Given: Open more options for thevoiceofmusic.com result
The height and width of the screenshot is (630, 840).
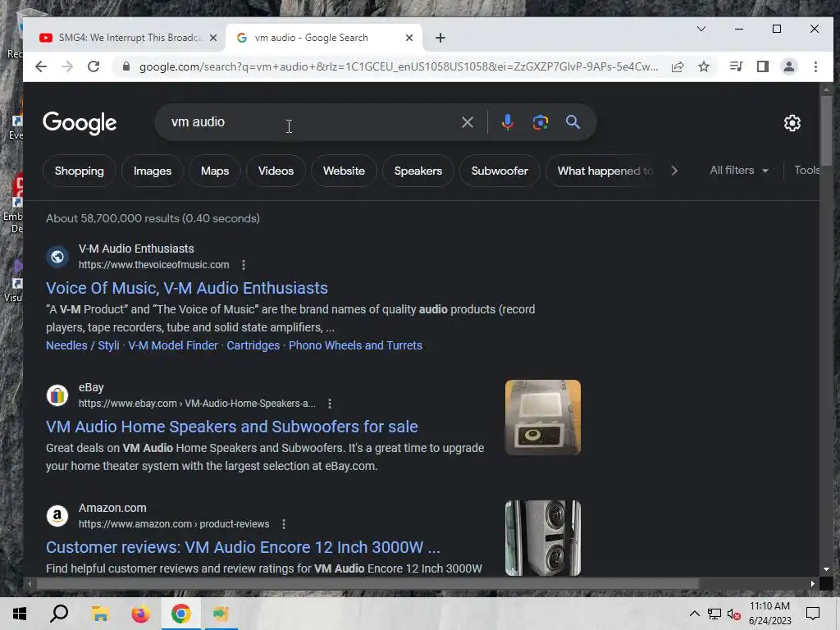Looking at the screenshot, I should [x=243, y=265].
